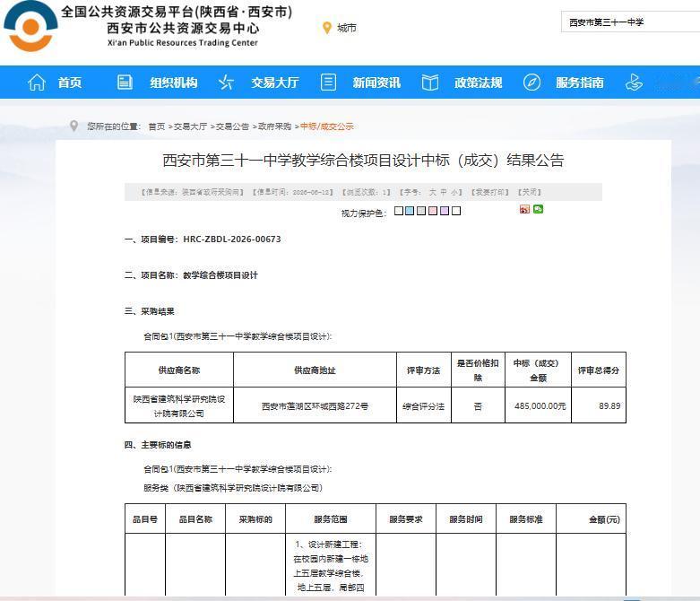
Task: Open the 首页 navigation menu item
Action: coord(70,83)
